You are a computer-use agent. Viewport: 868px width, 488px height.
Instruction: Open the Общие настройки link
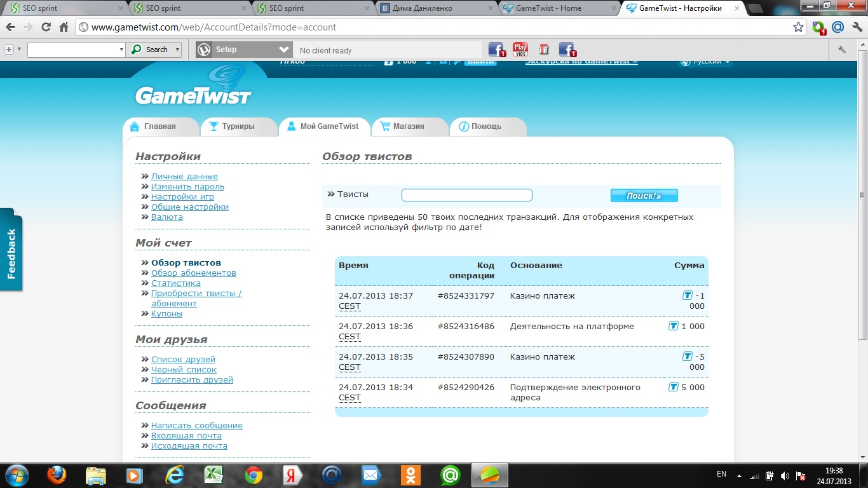click(190, 207)
